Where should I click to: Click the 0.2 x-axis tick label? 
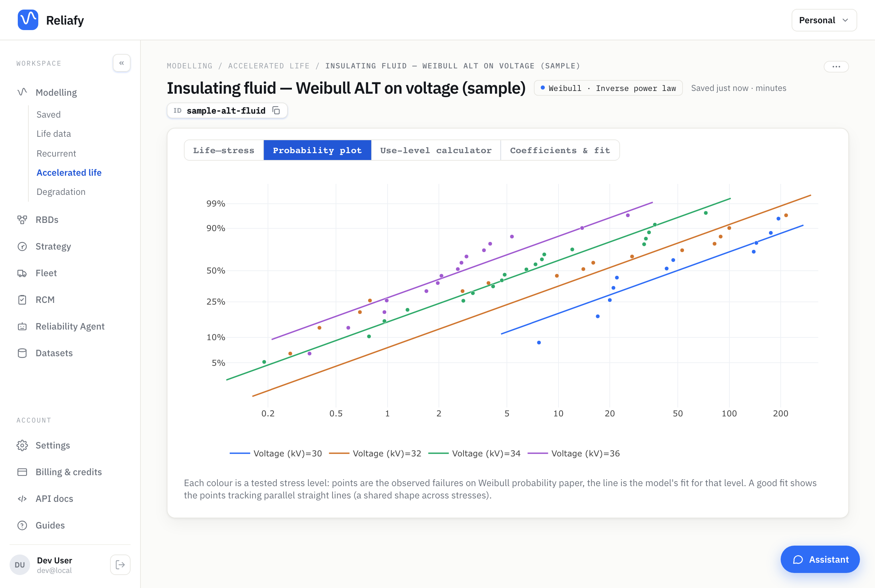point(268,413)
